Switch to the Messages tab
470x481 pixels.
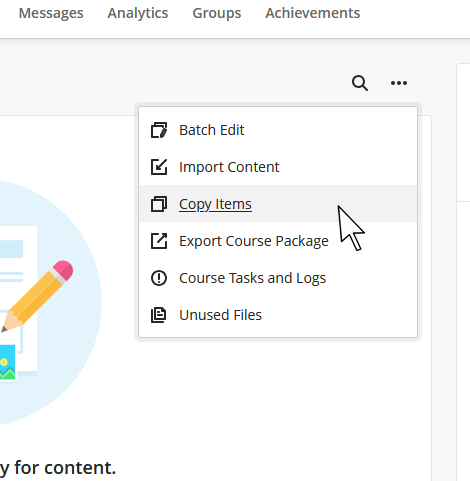click(51, 13)
